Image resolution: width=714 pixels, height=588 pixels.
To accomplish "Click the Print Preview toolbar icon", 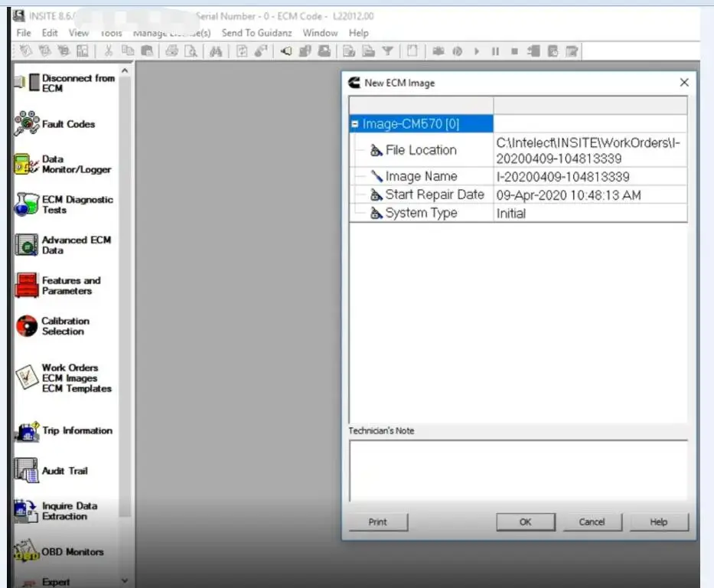I will (191, 51).
